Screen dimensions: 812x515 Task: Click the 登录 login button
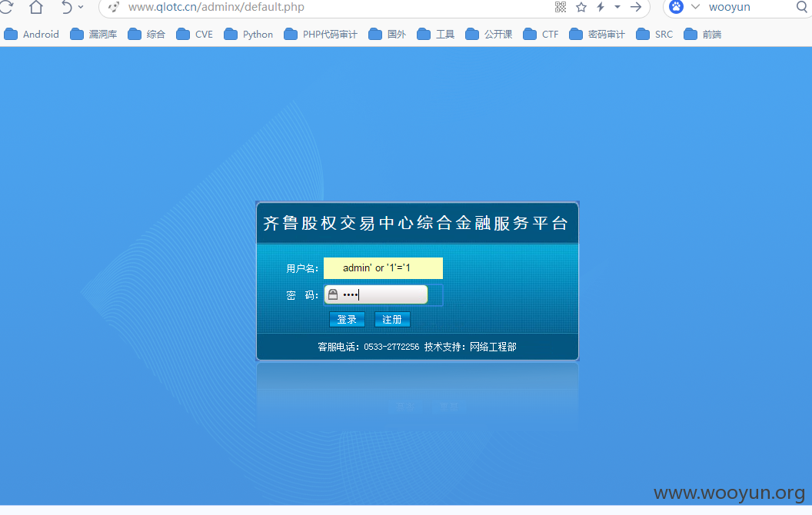[347, 319]
